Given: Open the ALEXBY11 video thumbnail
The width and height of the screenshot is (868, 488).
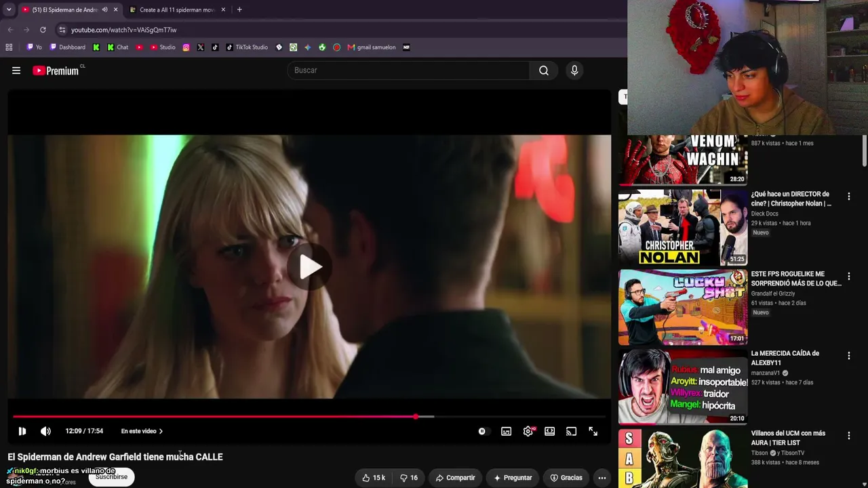Looking at the screenshot, I should (x=683, y=387).
